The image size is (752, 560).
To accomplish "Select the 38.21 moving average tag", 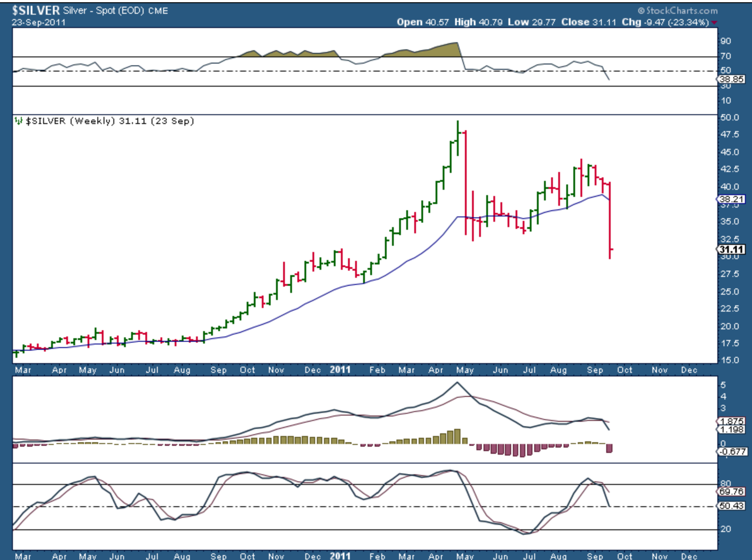I will pyautogui.click(x=732, y=199).
